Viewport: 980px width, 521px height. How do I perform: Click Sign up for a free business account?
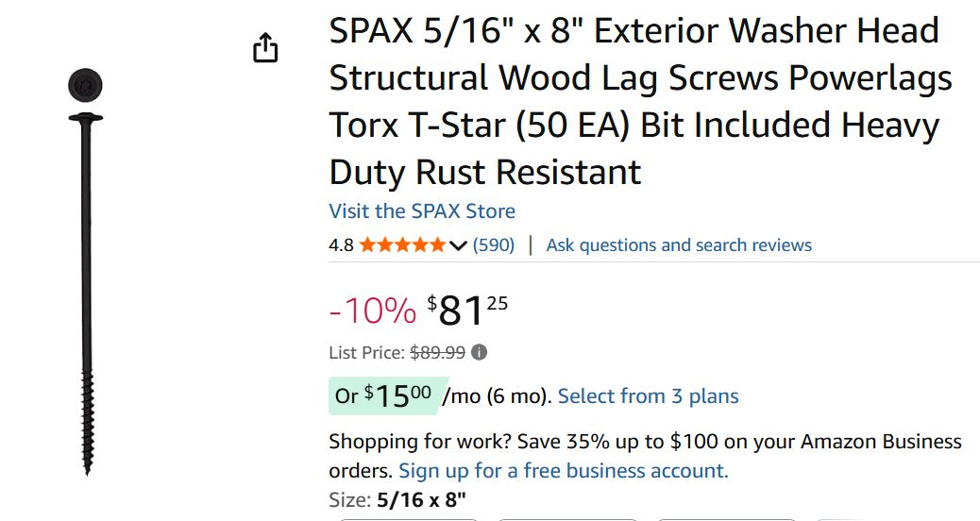(563, 470)
